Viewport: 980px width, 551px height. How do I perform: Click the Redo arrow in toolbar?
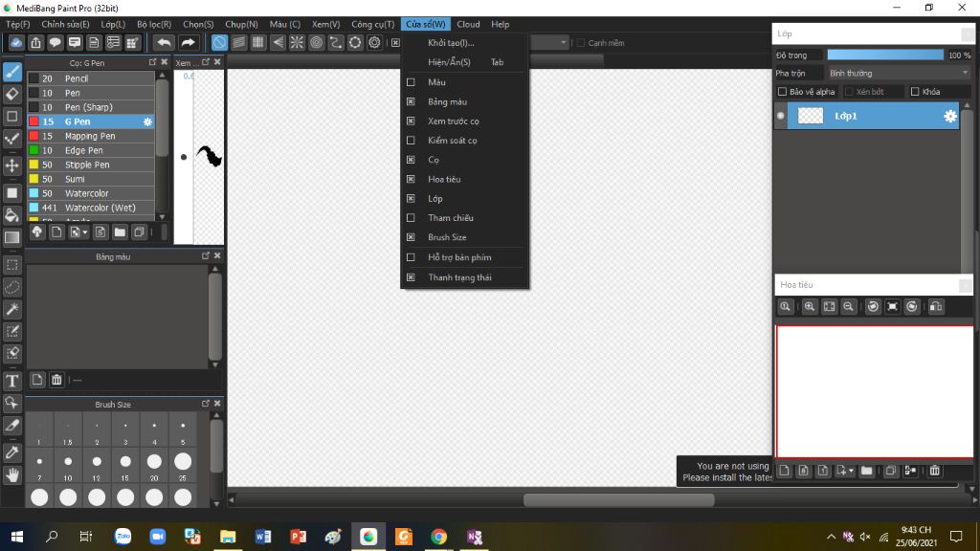[x=188, y=42]
